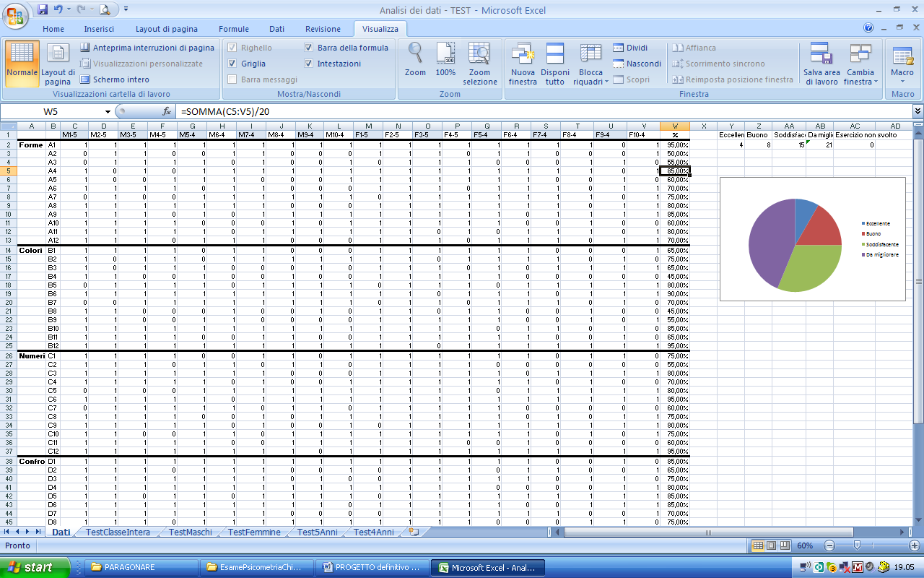This screenshot has width=924, height=578.
Task: Customize Quick Access Toolbar dropdown
Action: (x=126, y=9)
